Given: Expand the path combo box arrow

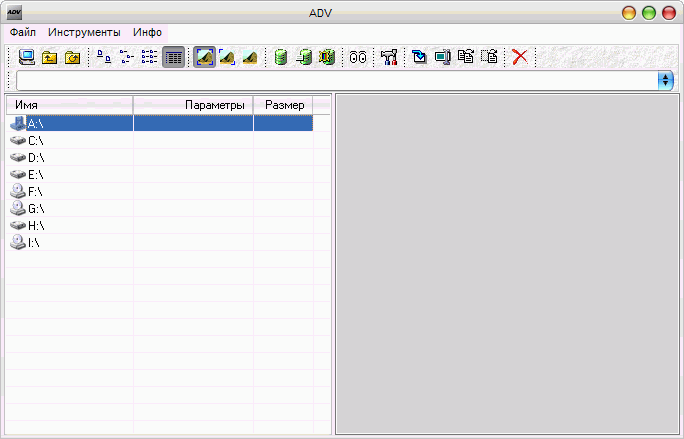Looking at the screenshot, I should coord(665,80).
